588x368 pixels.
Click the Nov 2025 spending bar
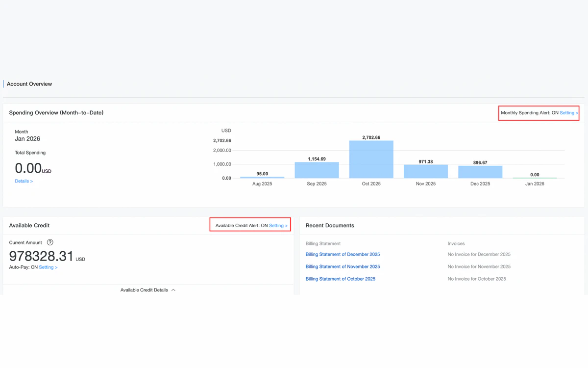coord(426,171)
